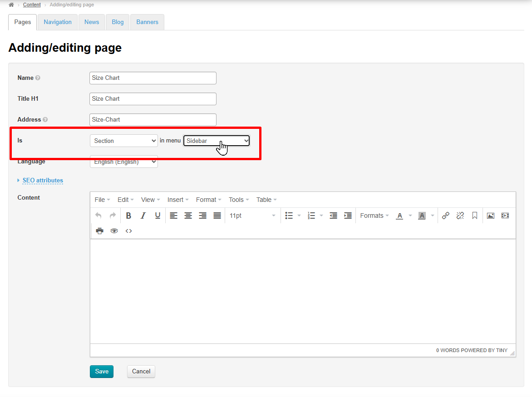Open the Section type dropdown
The image size is (532, 397).
[x=124, y=141]
